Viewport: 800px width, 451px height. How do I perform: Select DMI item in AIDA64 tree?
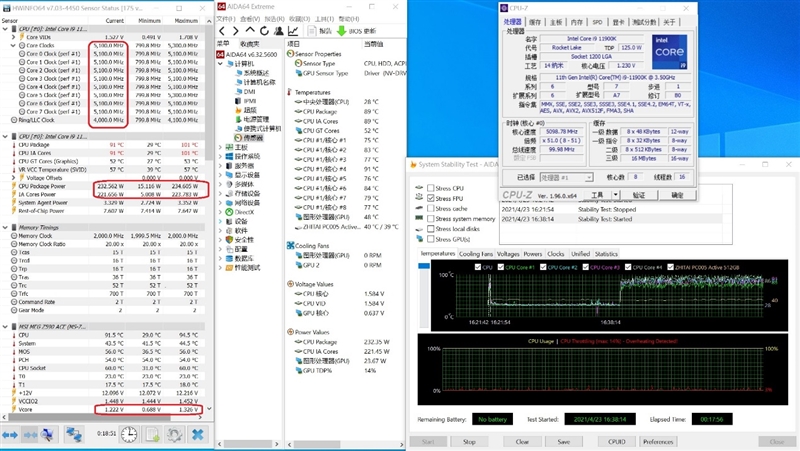[245, 91]
